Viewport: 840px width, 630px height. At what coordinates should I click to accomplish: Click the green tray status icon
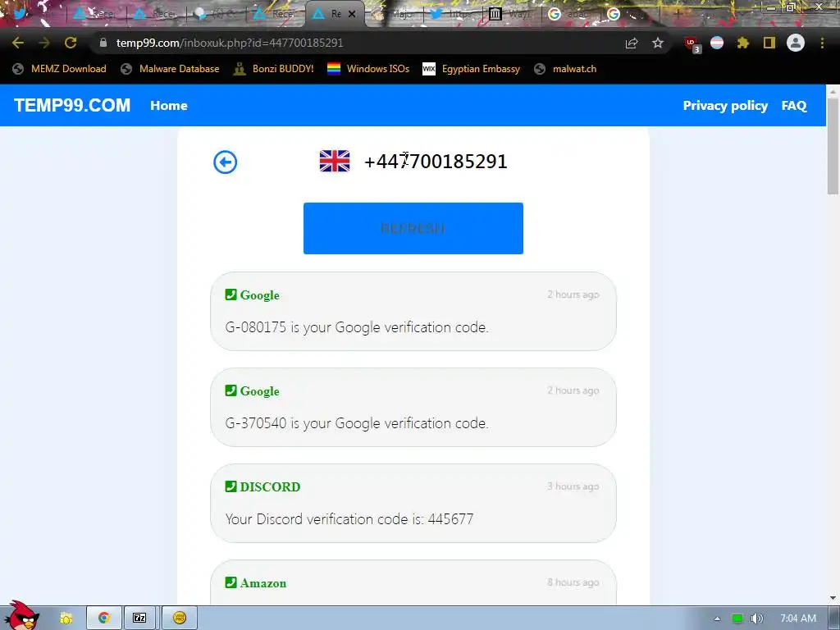(x=737, y=619)
